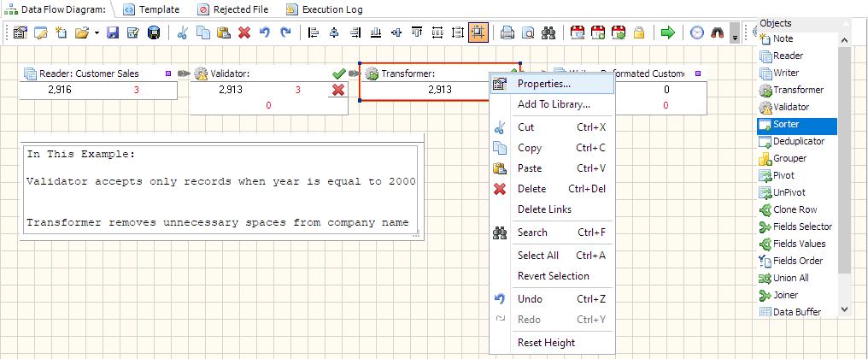The width and height of the screenshot is (868, 359).
Task: Select Joiner in the Objects list
Action: [797, 295]
